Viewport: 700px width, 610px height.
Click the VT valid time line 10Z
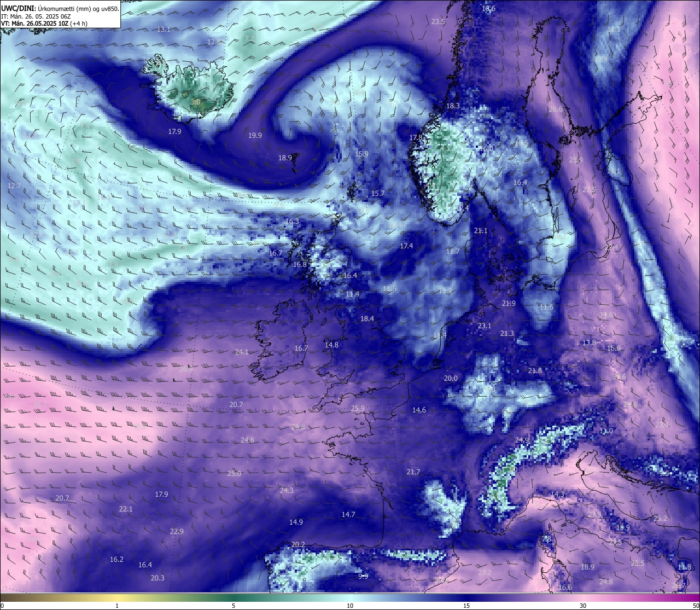(44, 24)
